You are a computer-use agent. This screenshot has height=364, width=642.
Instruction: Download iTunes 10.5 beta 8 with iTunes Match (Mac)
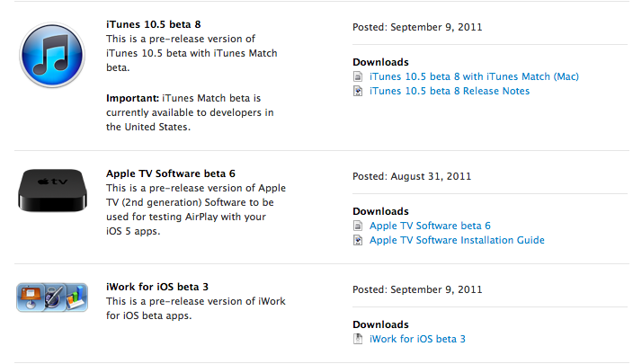(474, 77)
